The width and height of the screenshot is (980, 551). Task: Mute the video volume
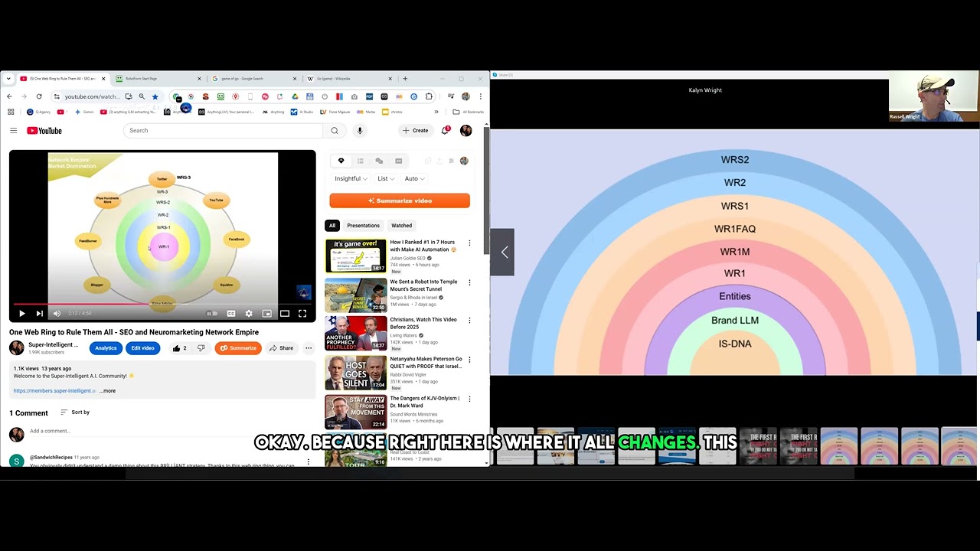pos(57,313)
